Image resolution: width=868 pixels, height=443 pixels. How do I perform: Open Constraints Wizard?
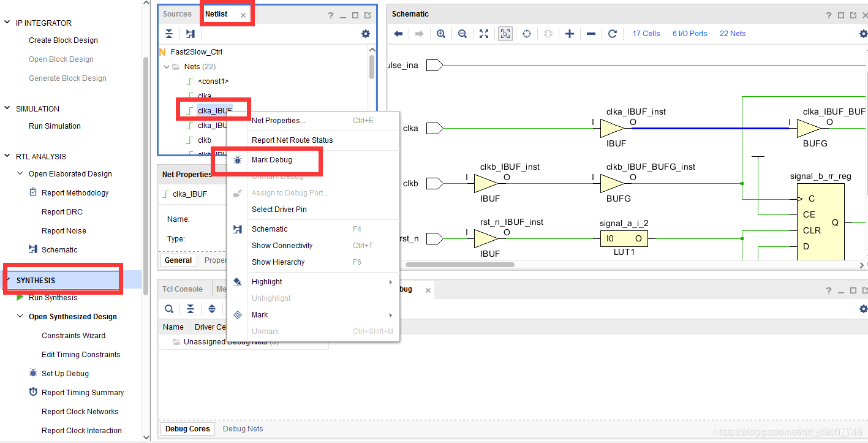pyautogui.click(x=74, y=336)
